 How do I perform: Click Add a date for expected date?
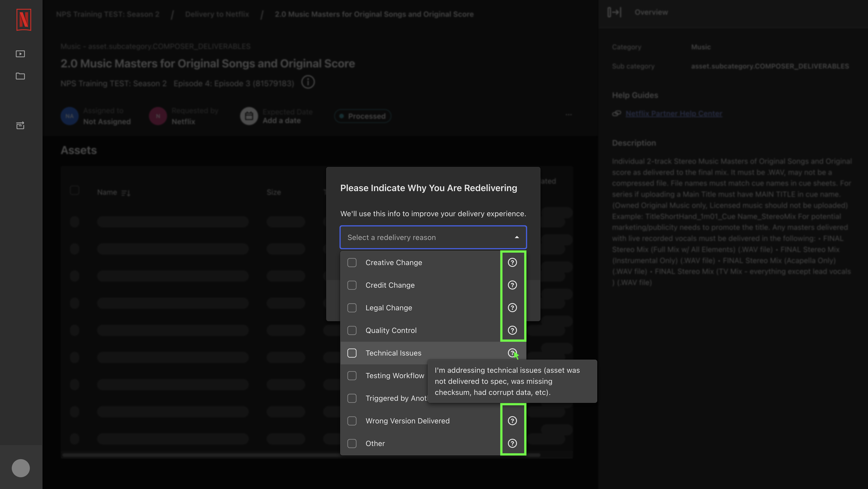click(281, 120)
